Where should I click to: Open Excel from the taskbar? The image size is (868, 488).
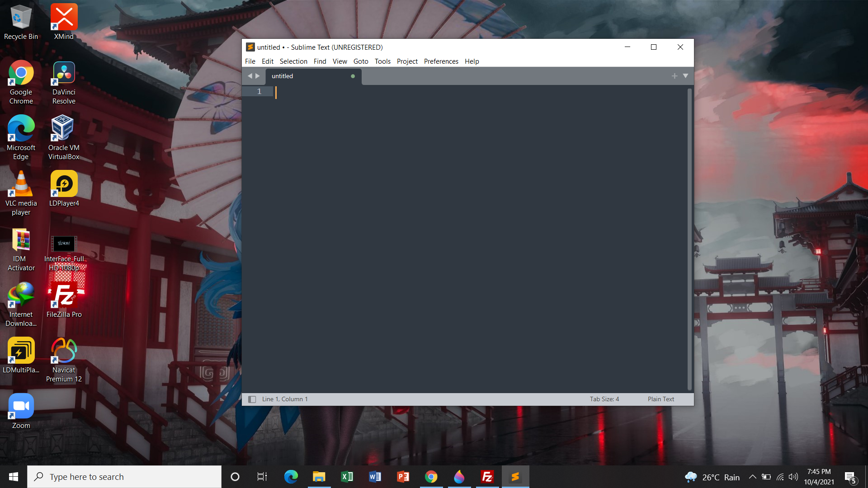(347, 477)
